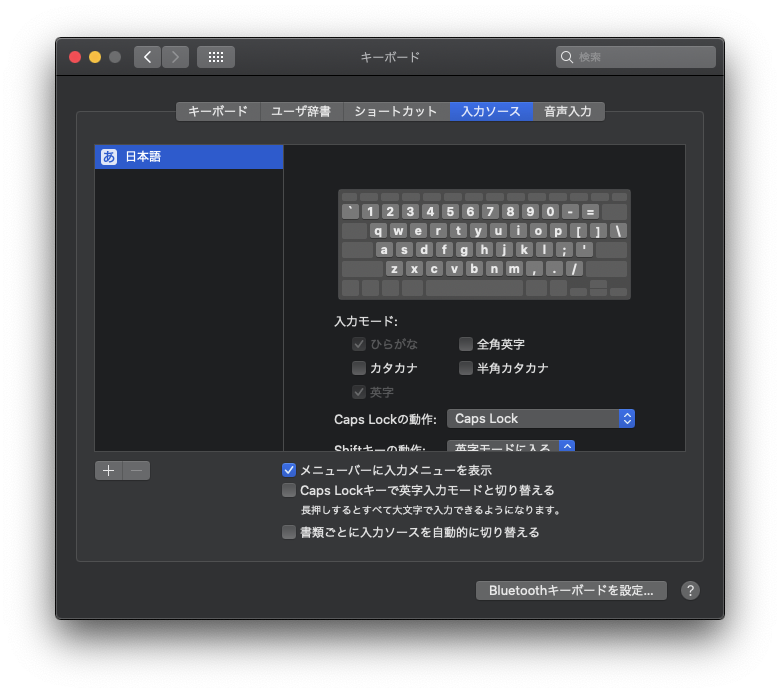The width and height of the screenshot is (780, 693).
Task: Switch to the ショートカット tab
Action: click(396, 111)
